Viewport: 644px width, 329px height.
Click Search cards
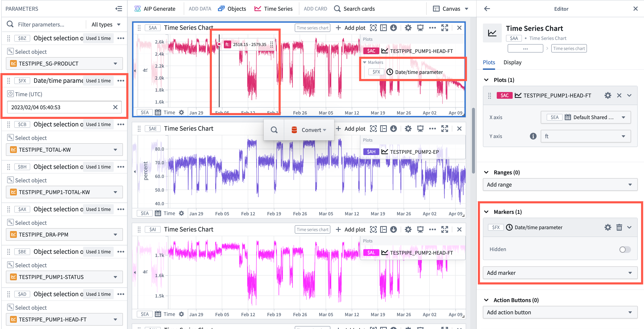point(354,9)
